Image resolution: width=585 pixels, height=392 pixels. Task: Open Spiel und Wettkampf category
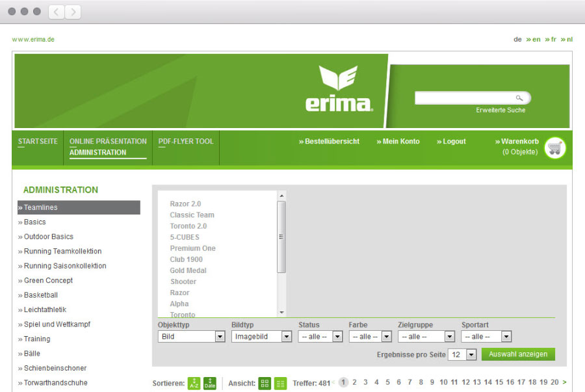(54, 324)
